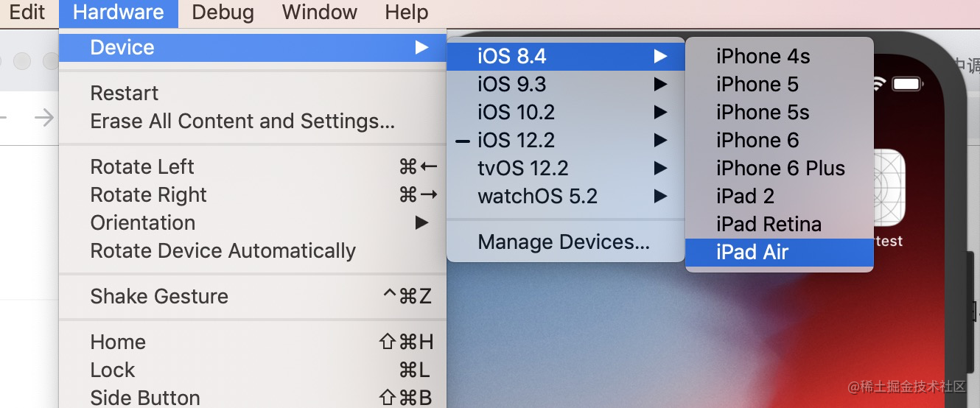Choose iPhone 6 Plus simulator
The image size is (980, 408).
click(780, 168)
